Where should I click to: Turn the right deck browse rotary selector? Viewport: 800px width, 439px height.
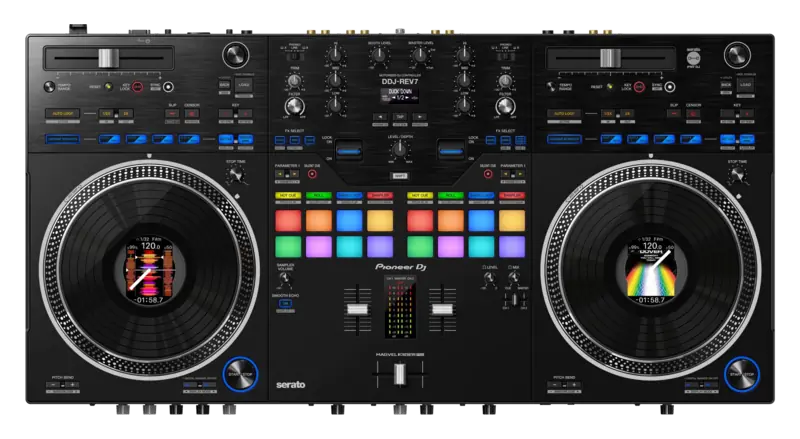click(737, 55)
